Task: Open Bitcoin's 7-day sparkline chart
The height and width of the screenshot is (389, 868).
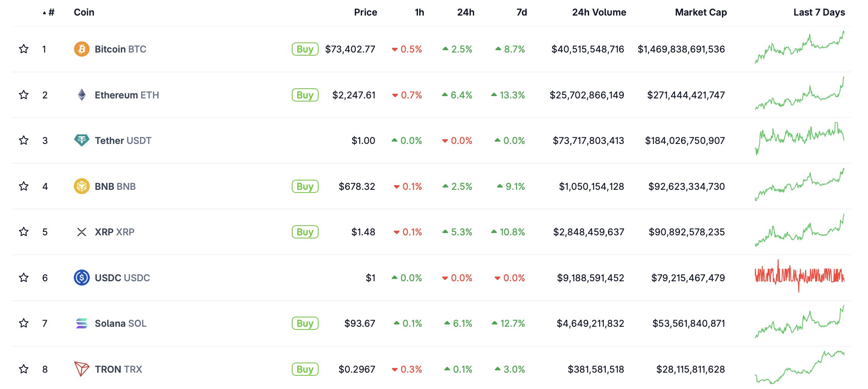Action: coord(799,49)
